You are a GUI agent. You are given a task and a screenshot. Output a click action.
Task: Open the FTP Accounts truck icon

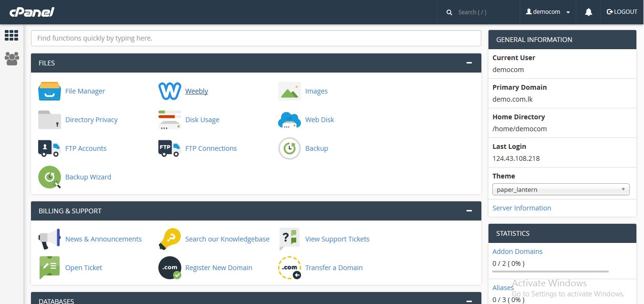49,148
